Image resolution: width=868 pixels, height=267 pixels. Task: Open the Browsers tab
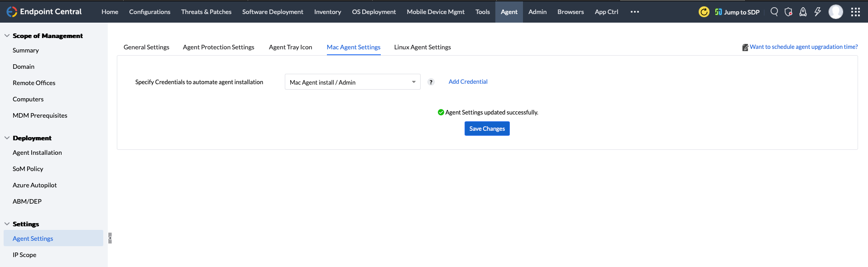click(x=571, y=12)
